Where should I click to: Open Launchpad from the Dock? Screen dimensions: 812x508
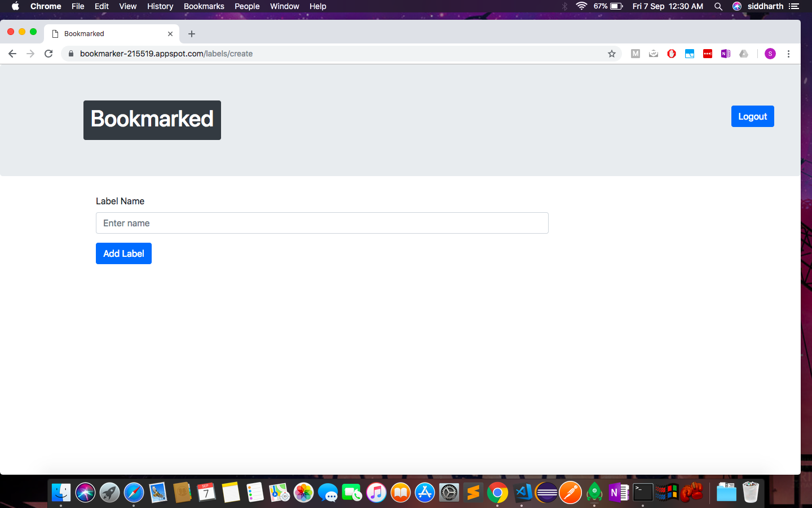109,493
